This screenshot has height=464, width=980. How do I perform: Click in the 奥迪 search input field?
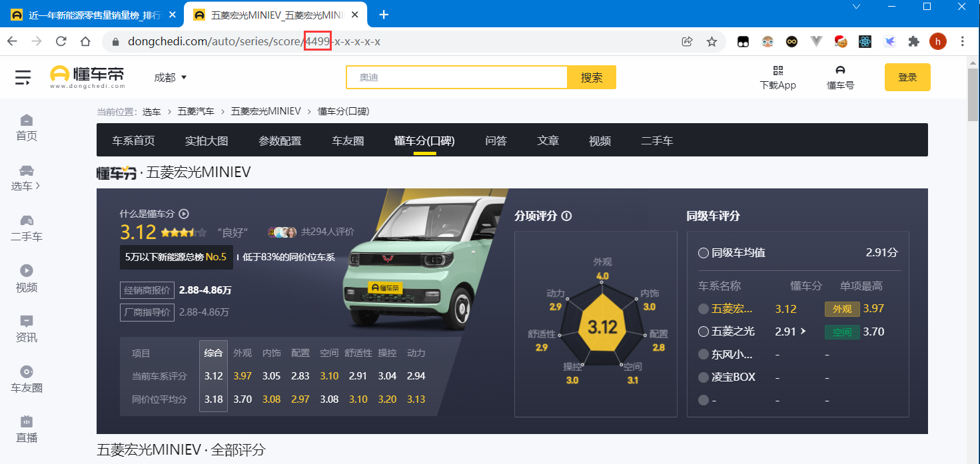click(x=456, y=77)
